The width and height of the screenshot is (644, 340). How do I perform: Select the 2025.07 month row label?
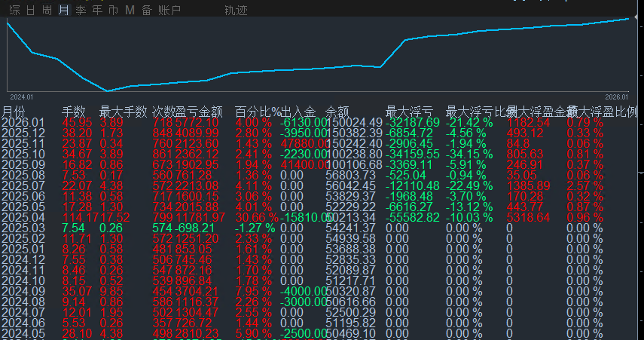[23, 185]
